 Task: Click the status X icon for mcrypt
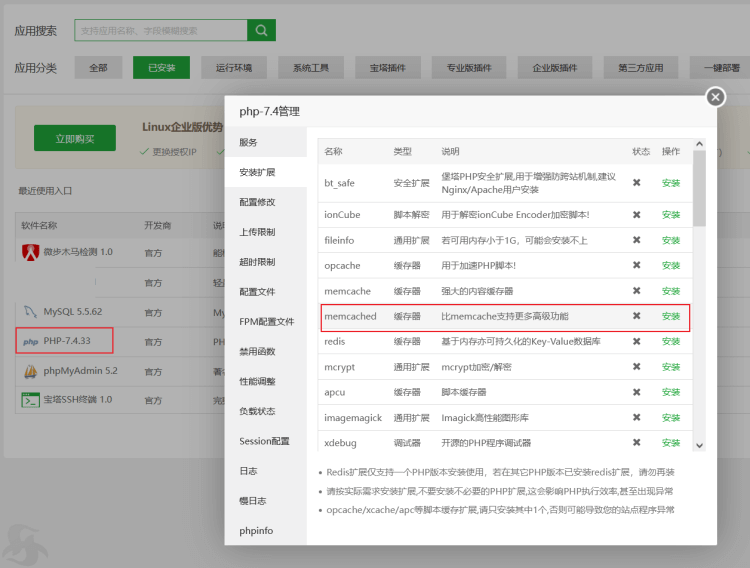click(636, 367)
